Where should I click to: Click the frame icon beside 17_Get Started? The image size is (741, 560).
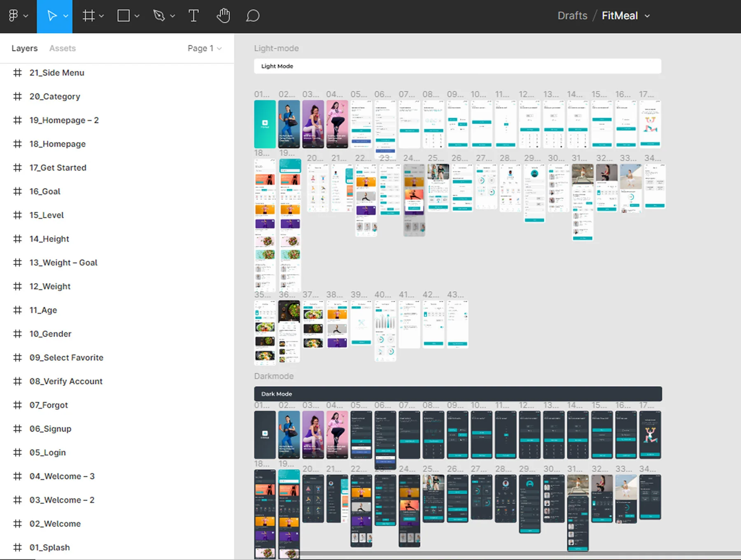(17, 168)
